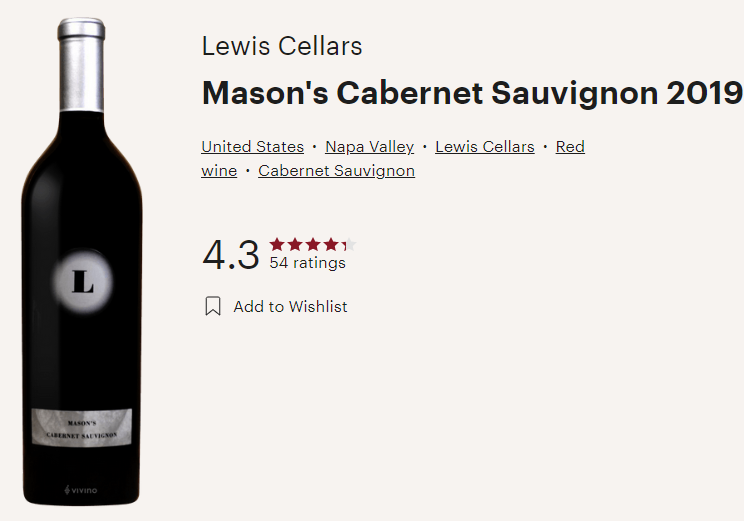Click the Lewis Cellars heading above title
The image size is (744, 521).
(x=282, y=46)
